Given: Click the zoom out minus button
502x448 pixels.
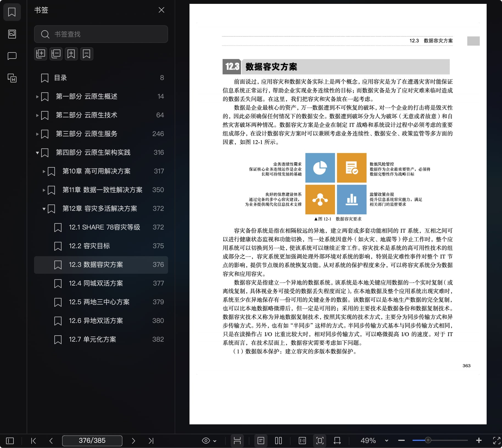Looking at the screenshot, I should [401, 441].
